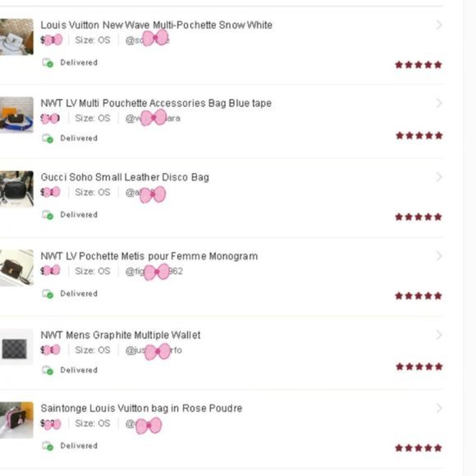Screen dimensions: 476x476
Task: Click delivered icon for Snow White Multi-Pochette
Action: [48, 62]
